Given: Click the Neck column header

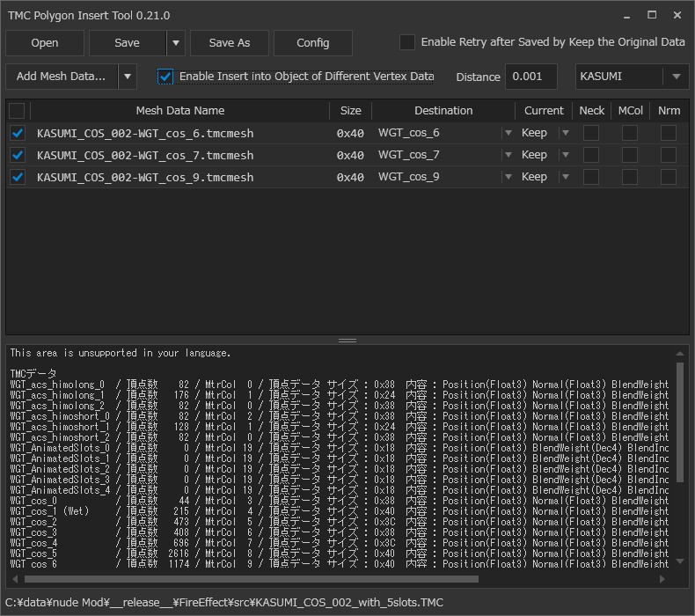Looking at the screenshot, I should click(x=592, y=110).
